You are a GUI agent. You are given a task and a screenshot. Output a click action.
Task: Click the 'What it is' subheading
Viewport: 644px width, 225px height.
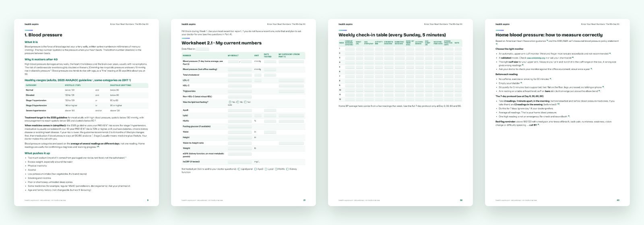point(31,42)
